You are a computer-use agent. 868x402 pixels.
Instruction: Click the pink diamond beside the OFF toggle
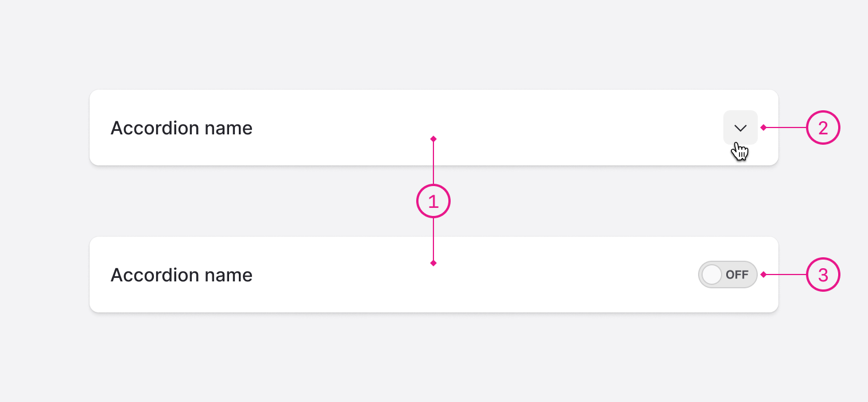pos(764,275)
